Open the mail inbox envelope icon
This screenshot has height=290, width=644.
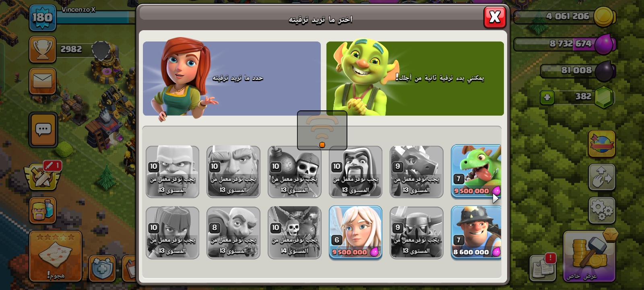42,81
